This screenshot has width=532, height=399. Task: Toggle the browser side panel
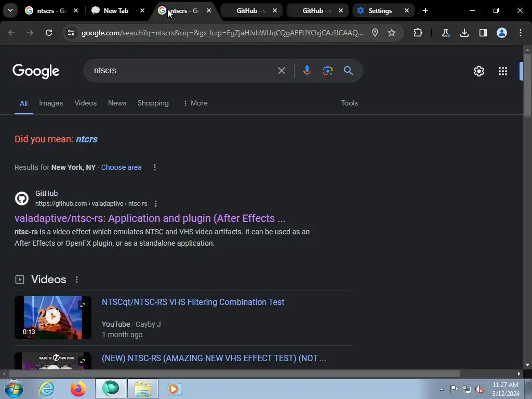[483, 33]
